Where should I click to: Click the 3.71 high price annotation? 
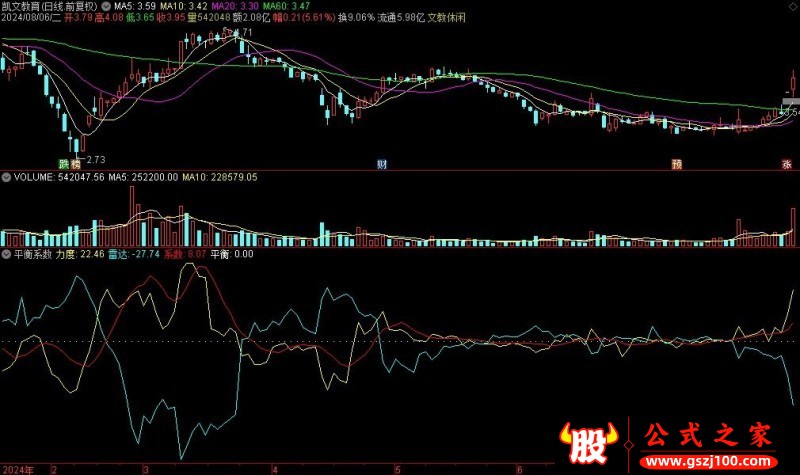tap(242, 32)
